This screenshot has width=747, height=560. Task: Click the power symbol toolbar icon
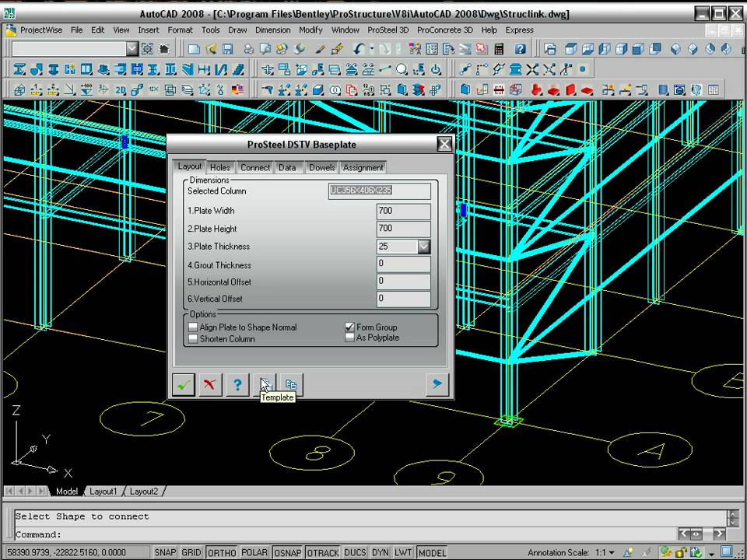(x=436, y=69)
